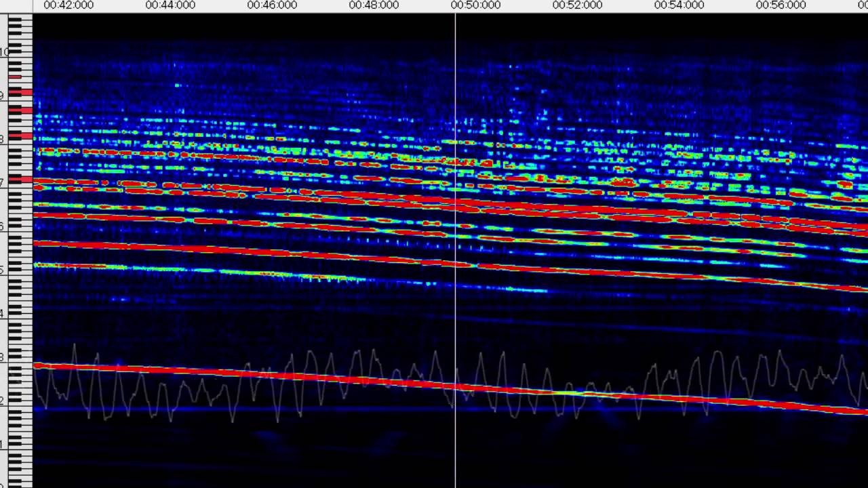Click the 00:50:000 time ruler label
The height and width of the screenshot is (488, 868).
click(x=475, y=5)
